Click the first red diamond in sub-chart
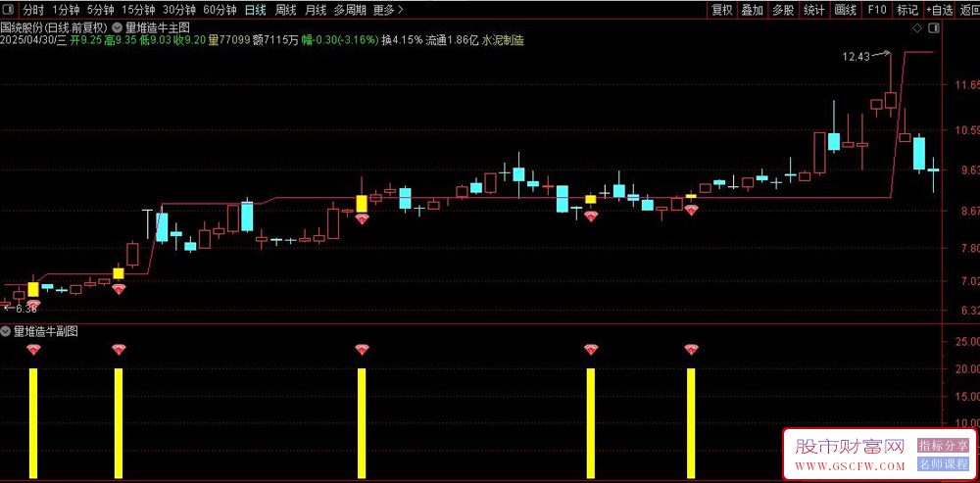The image size is (980, 483). pos(33,350)
